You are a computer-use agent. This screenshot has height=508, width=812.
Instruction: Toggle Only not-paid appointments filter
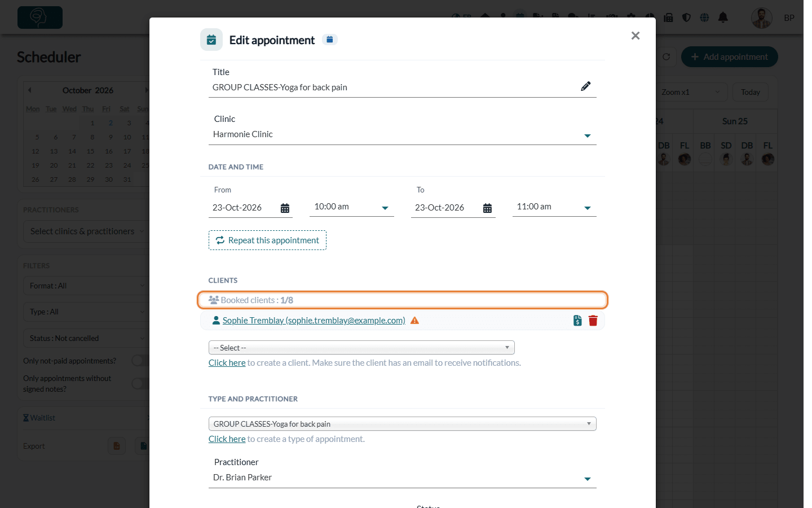click(140, 361)
